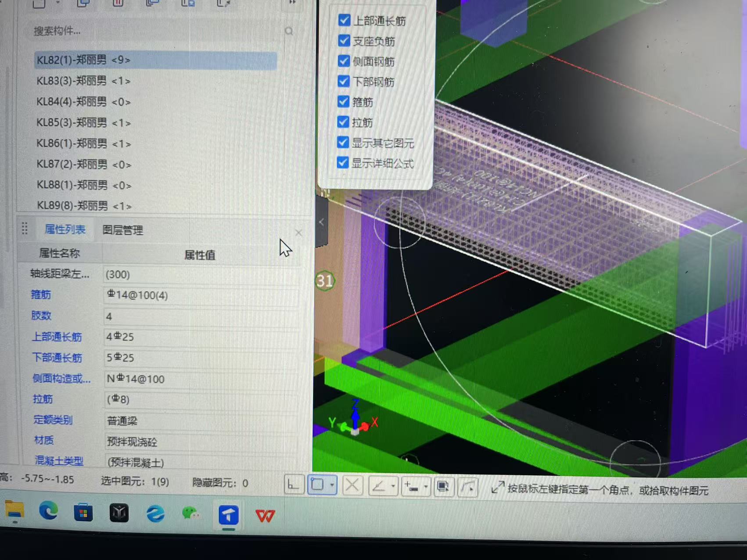Select KL89(8)-郑丽男 in the component list
This screenshot has width=747, height=560.
pyautogui.click(x=84, y=205)
